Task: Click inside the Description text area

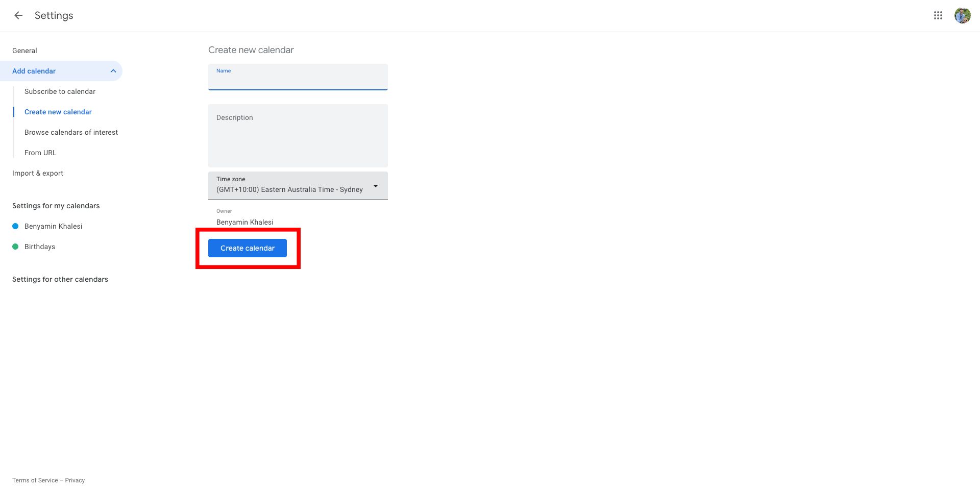Action: coord(298,136)
